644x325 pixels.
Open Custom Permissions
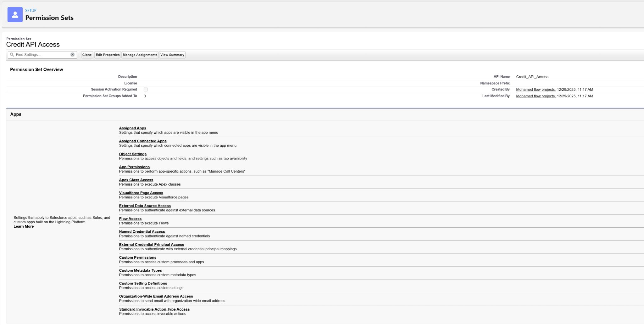tap(138, 257)
